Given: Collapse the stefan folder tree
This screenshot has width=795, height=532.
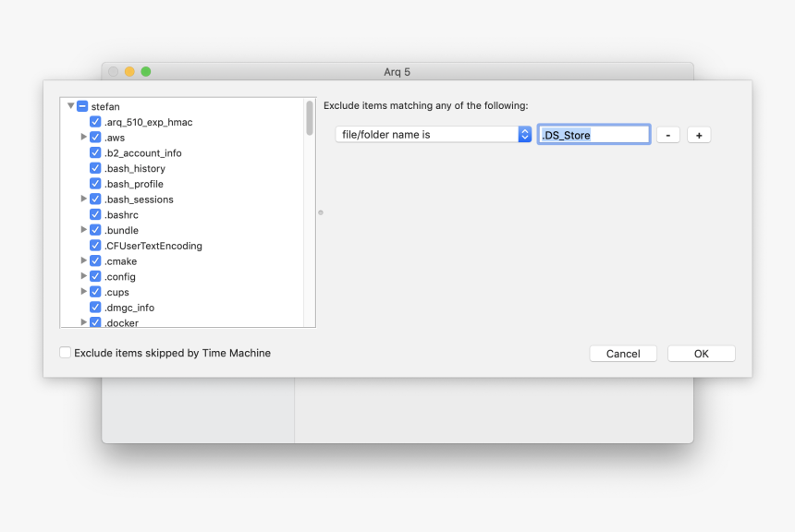Looking at the screenshot, I should pos(70,106).
